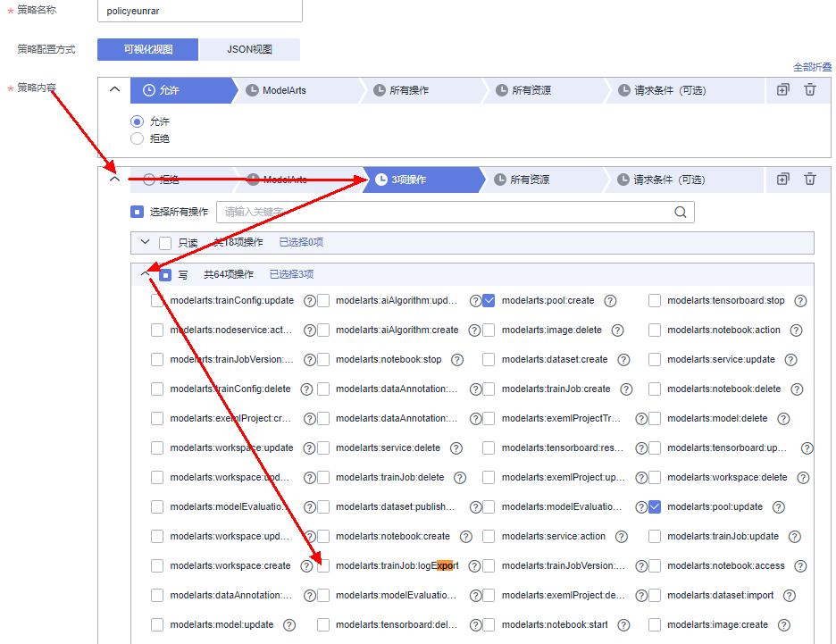Open 所有资源 step in first statement
Screen dimensions: 836x644
coord(545,90)
